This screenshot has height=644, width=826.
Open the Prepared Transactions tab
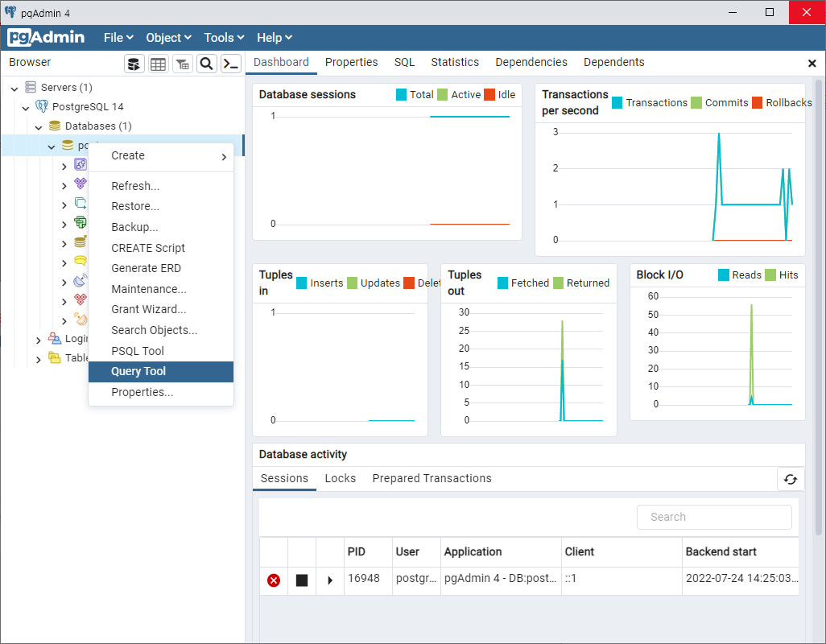(x=432, y=478)
